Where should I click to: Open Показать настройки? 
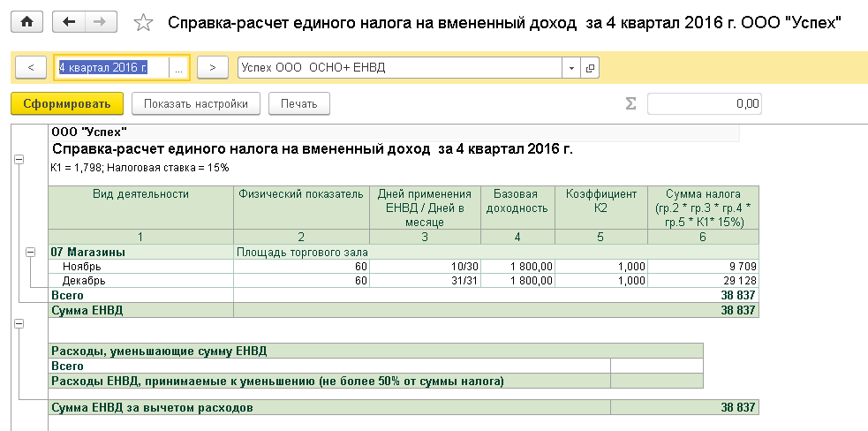coord(196,104)
